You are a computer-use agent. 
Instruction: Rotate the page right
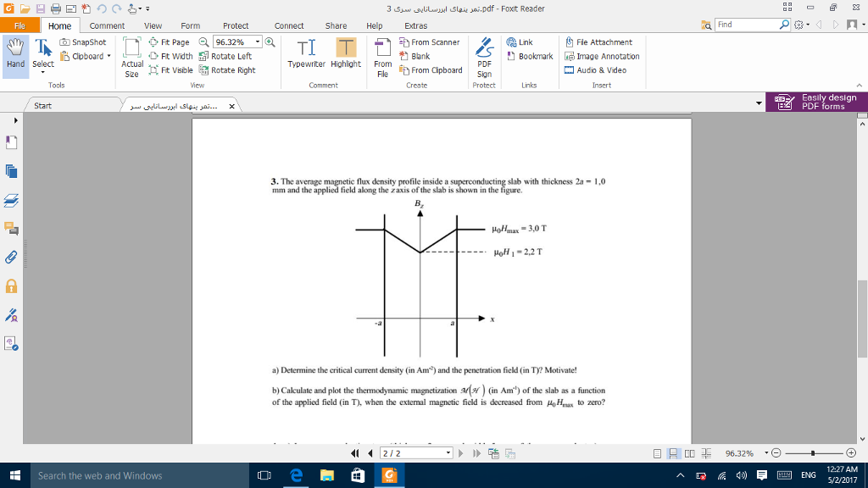click(x=227, y=70)
